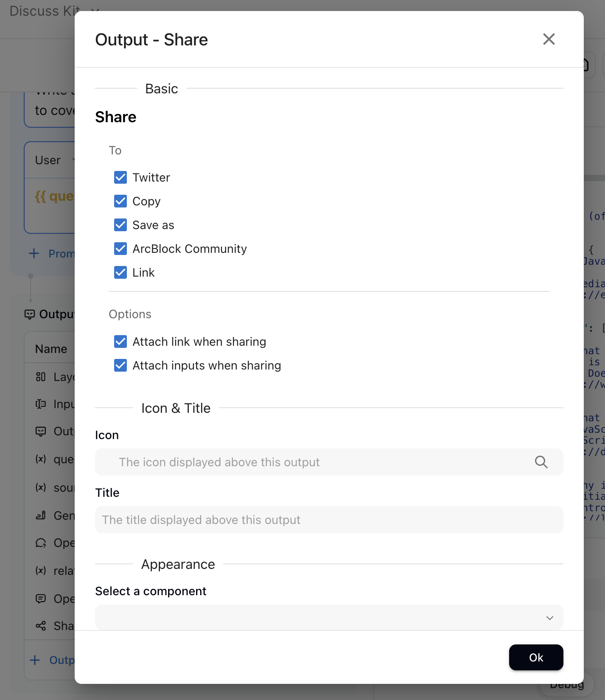The height and width of the screenshot is (700, 605).
Task: Click the icon search magnifier
Action: tap(541, 462)
